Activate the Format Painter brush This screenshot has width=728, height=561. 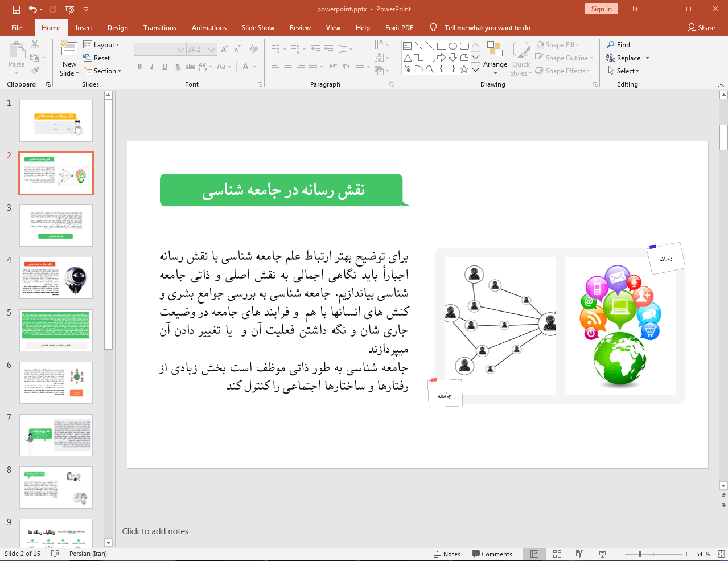(x=35, y=71)
